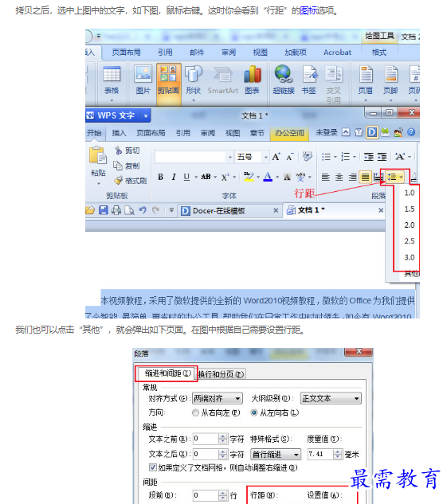Click the Footer (页脚) icon
447x504 pixels.
[x=390, y=74]
